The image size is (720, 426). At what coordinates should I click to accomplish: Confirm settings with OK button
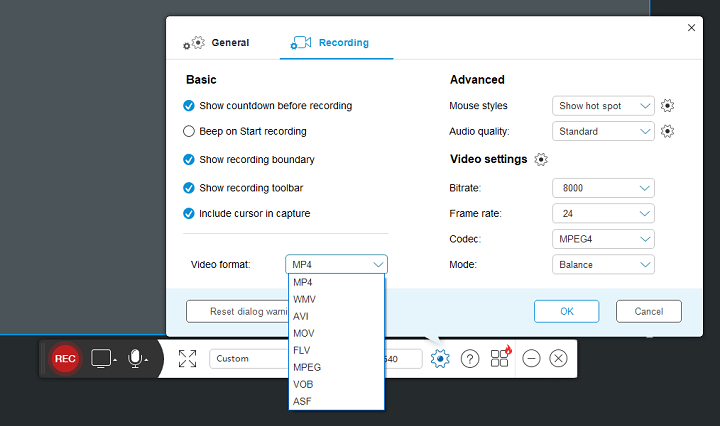pos(566,311)
